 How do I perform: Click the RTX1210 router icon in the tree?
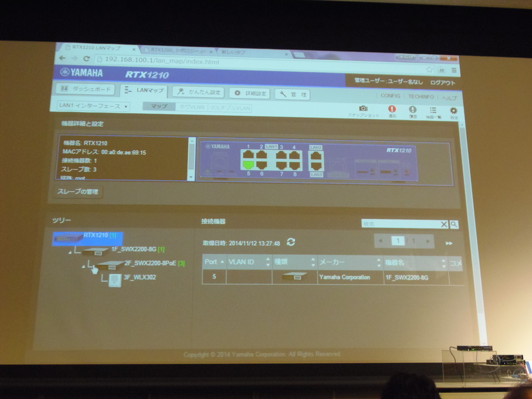68,237
